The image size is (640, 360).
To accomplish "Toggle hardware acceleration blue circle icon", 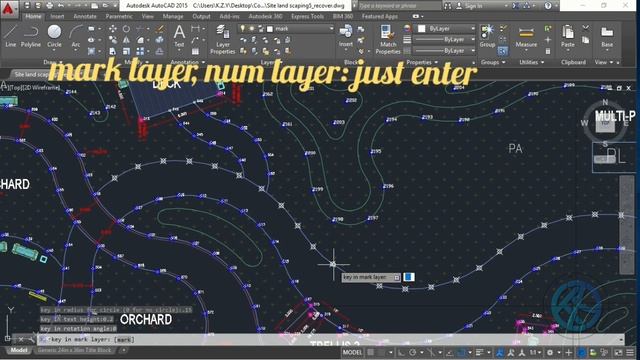I will [582, 352].
